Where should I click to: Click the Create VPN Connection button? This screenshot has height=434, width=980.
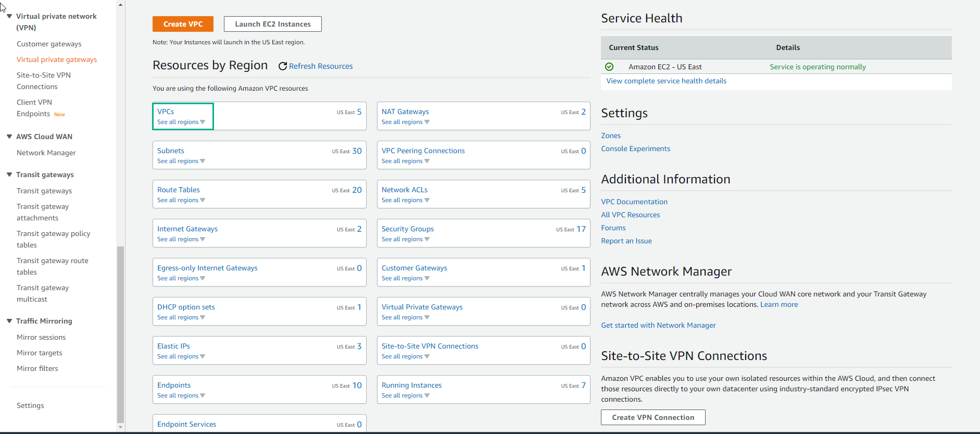(653, 417)
